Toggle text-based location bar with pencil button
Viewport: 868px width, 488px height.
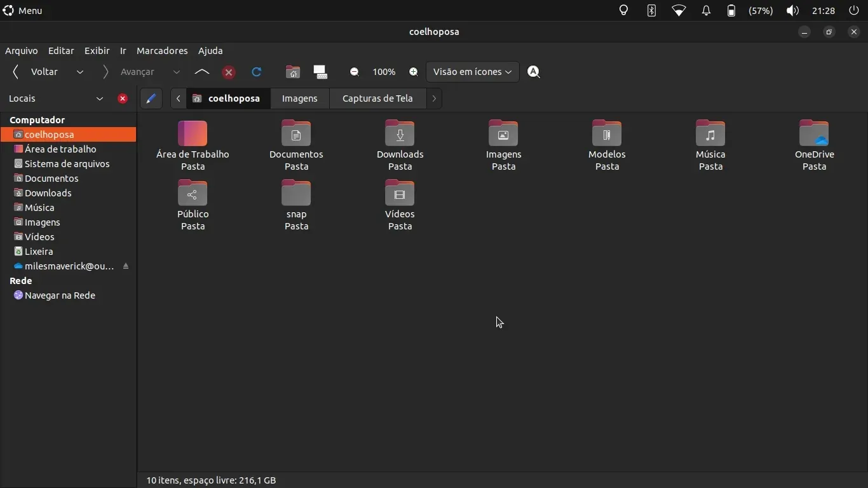click(x=151, y=98)
